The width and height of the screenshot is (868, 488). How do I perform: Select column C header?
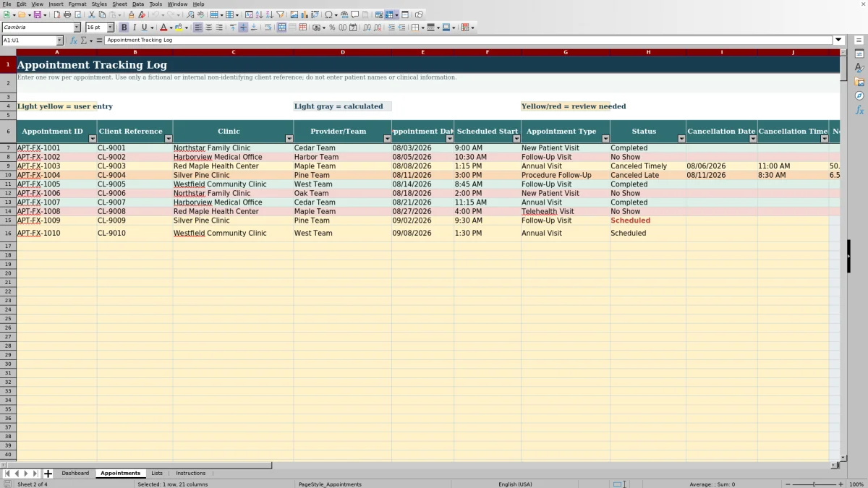(233, 52)
